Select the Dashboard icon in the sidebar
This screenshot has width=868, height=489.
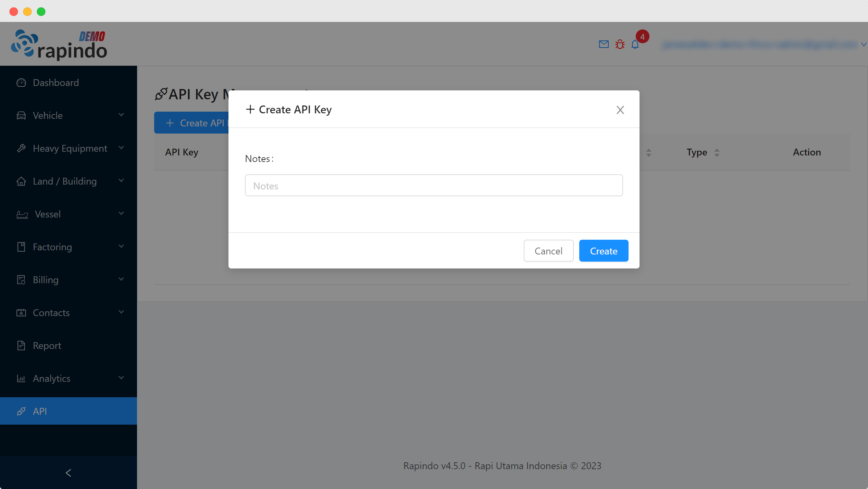click(x=21, y=82)
